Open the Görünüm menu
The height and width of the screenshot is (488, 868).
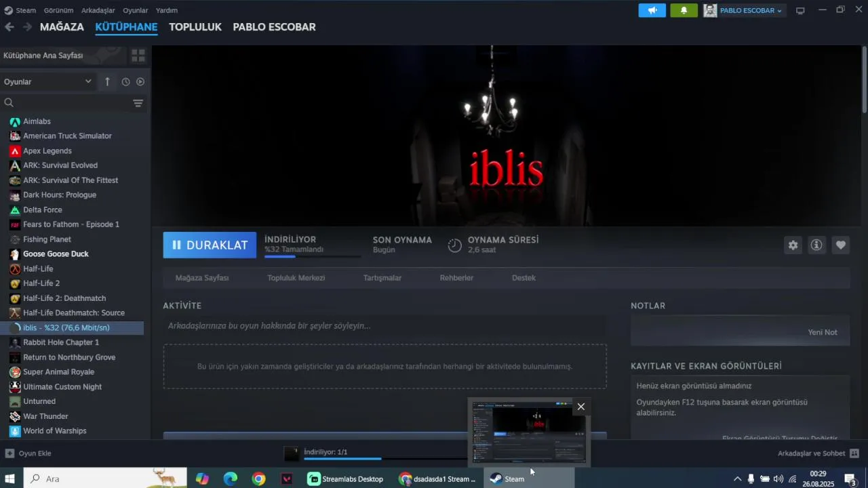(58, 10)
